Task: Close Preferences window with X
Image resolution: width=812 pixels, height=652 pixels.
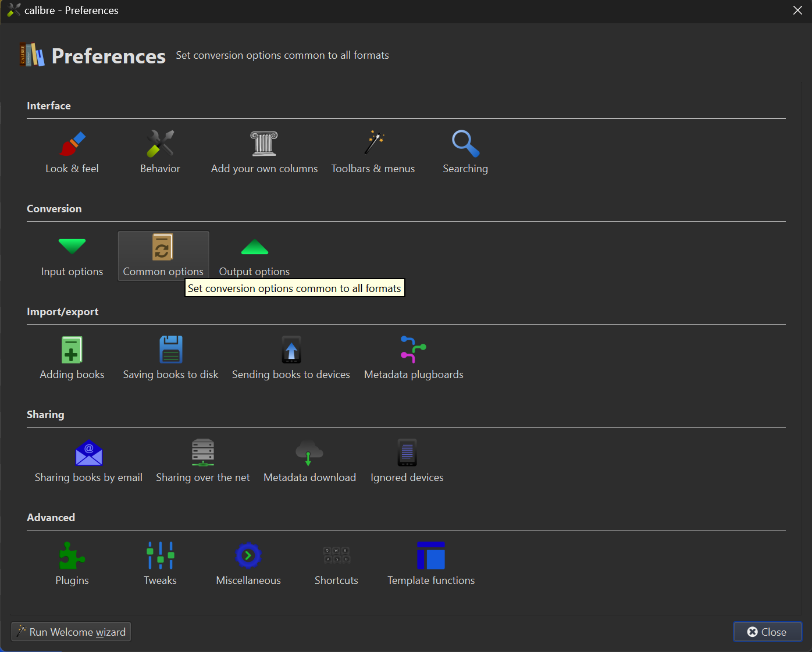Action: 798,10
